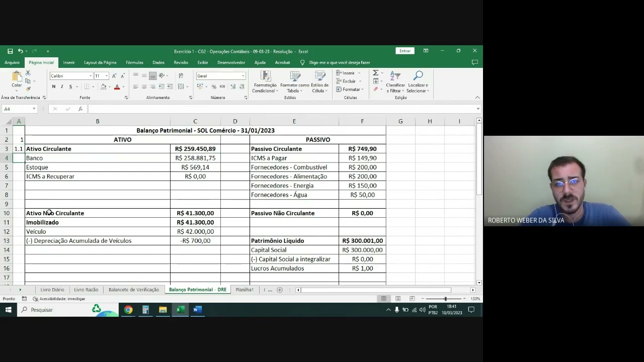Align text right in cell
Viewport: 644px width, 362px height.
point(152,87)
